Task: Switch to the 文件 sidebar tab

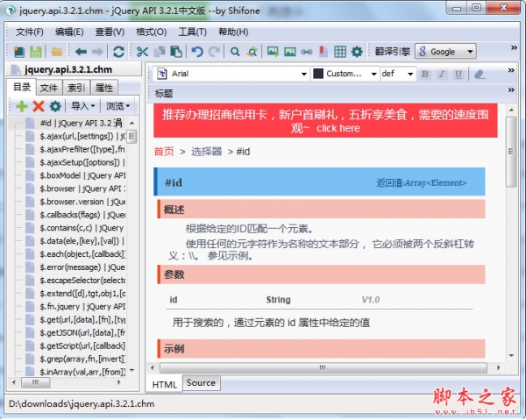Action: [49, 89]
